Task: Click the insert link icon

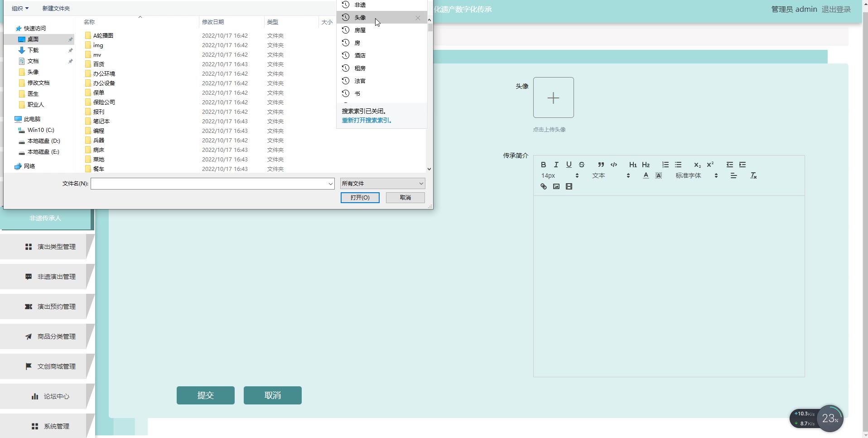Action: point(543,186)
